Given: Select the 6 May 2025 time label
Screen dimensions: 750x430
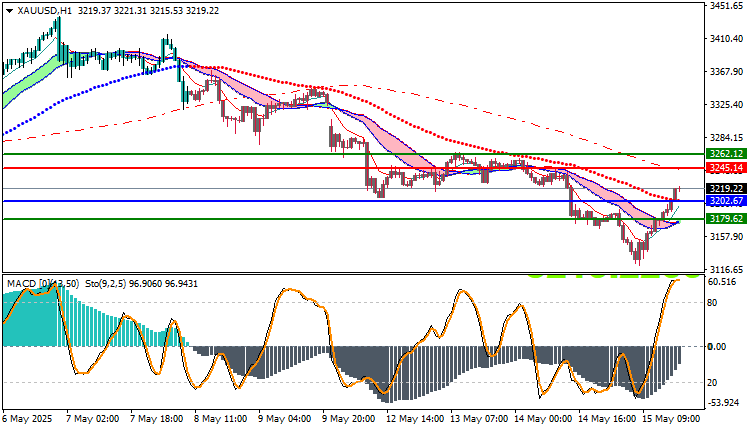Looking at the screenshot, I should pos(27,419).
